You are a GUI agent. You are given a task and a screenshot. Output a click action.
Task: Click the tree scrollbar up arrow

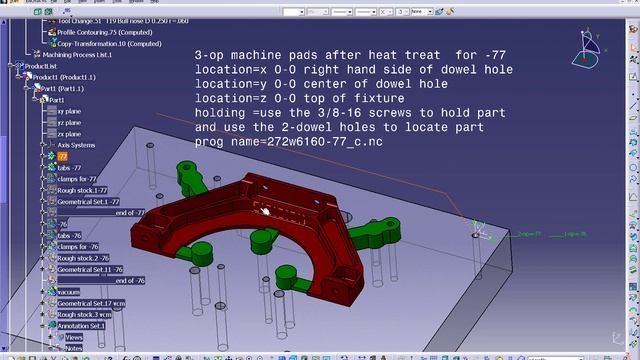pyautogui.click(x=4, y=22)
